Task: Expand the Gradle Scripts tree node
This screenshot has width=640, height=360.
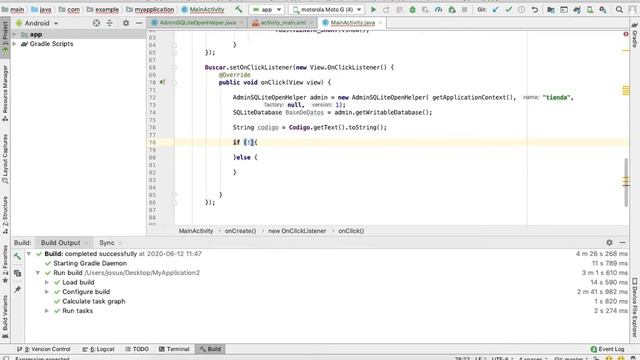Action: coord(15,44)
